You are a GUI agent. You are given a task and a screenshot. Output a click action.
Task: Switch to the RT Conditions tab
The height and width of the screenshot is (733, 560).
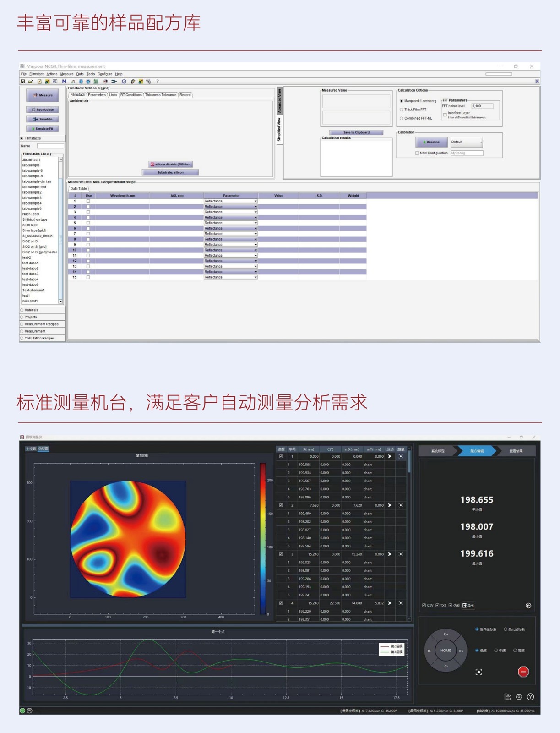pyautogui.click(x=131, y=95)
